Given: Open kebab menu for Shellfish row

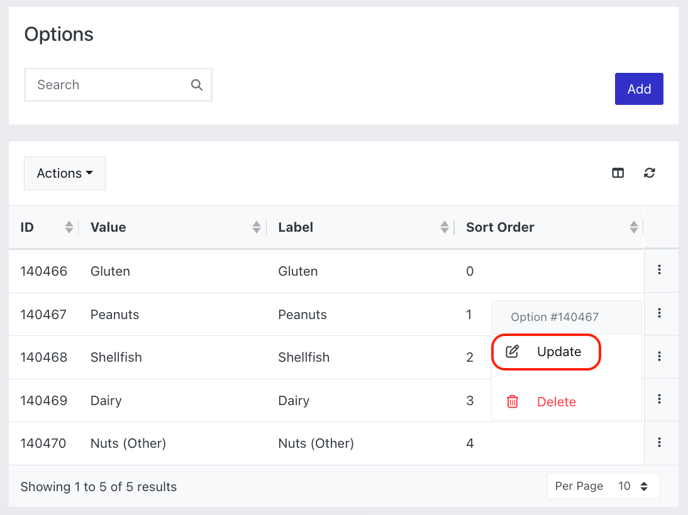Looking at the screenshot, I should coord(659,356).
